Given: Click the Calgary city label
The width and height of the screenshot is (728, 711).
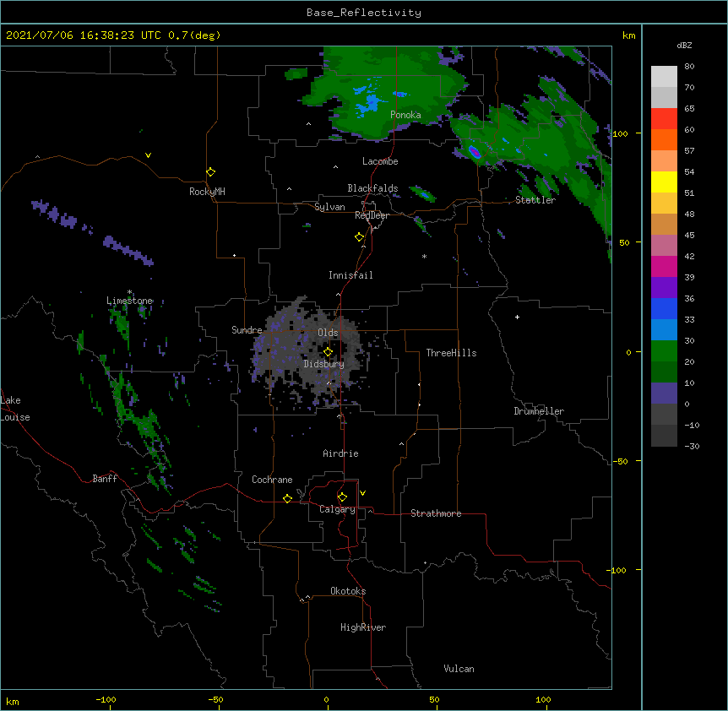Looking at the screenshot, I should click(x=337, y=509).
